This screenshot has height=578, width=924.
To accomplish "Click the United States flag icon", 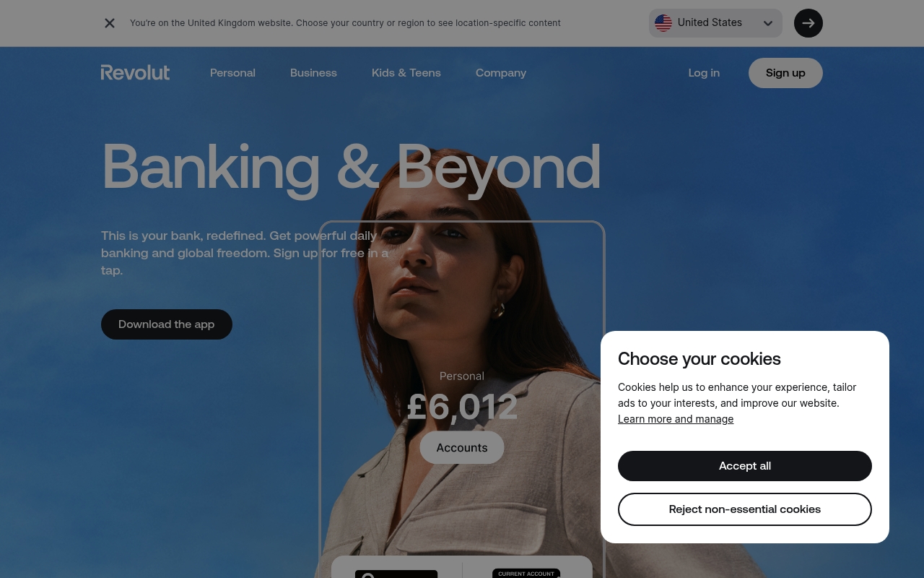I will point(663,23).
